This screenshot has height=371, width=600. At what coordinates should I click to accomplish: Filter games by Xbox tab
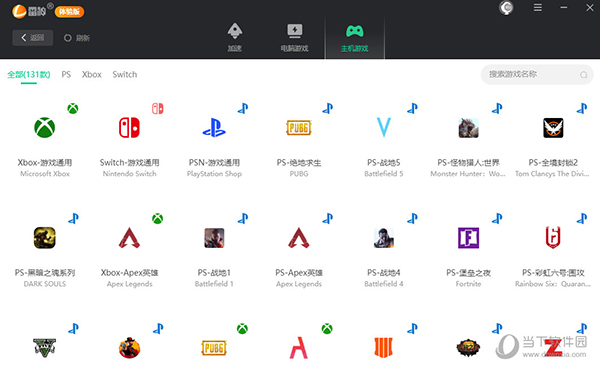click(91, 74)
